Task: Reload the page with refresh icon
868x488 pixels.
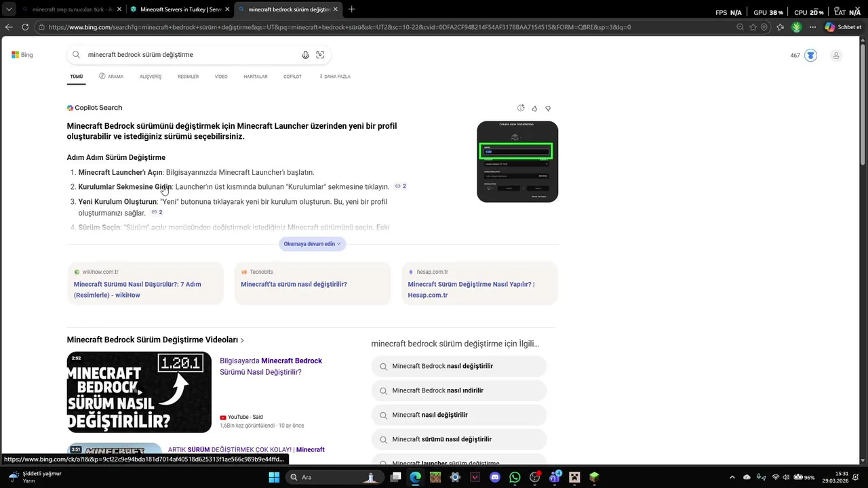Action: pos(25,27)
